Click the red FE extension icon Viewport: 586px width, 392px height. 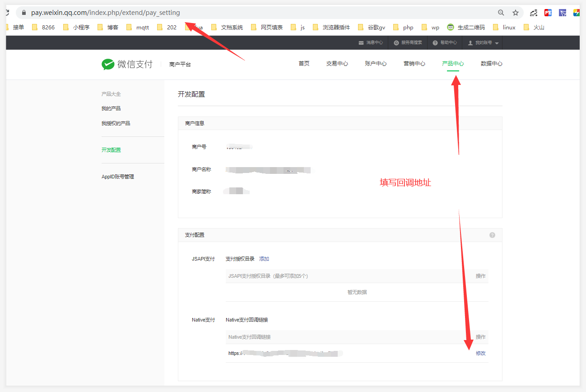click(x=548, y=13)
